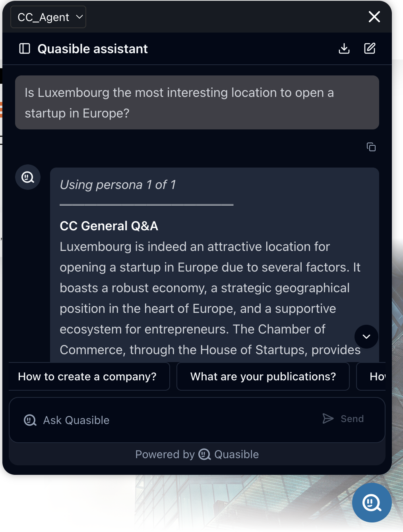Image resolution: width=403 pixels, height=532 pixels.
Task: Copy the user question message
Action: [x=371, y=147]
